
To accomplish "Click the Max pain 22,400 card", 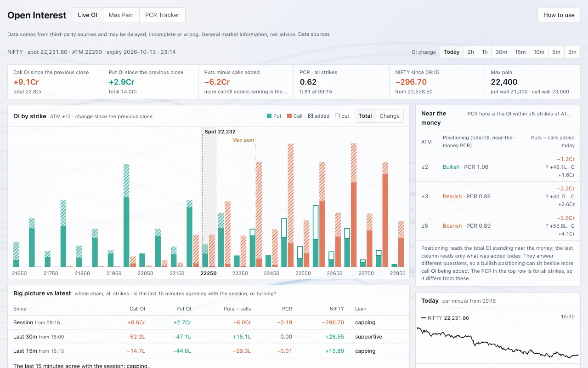I will 532,82.
